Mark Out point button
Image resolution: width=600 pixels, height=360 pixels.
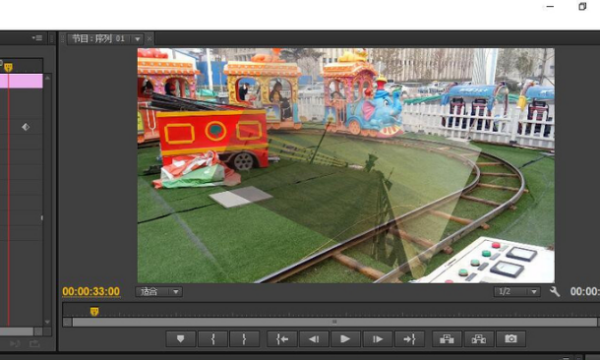click(244, 339)
